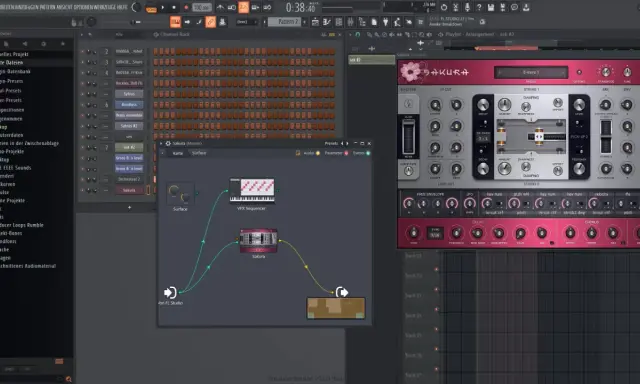Select the VFX Sequencer node
640x384 pixels.
tap(252, 190)
